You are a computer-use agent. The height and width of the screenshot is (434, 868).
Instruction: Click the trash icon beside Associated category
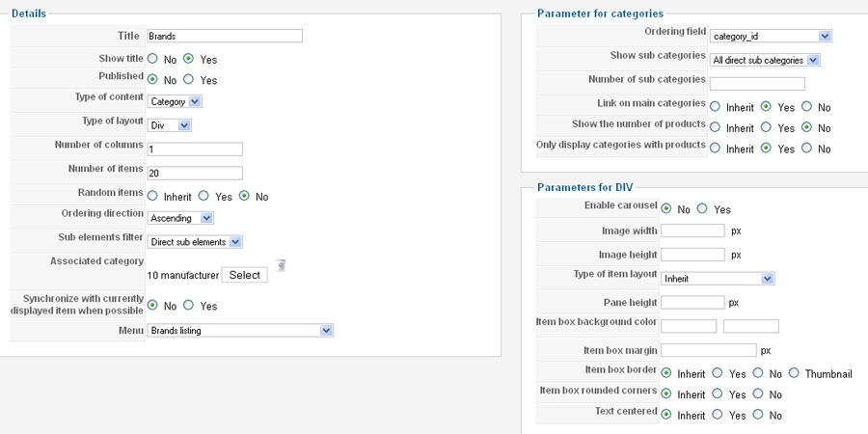[x=282, y=266]
